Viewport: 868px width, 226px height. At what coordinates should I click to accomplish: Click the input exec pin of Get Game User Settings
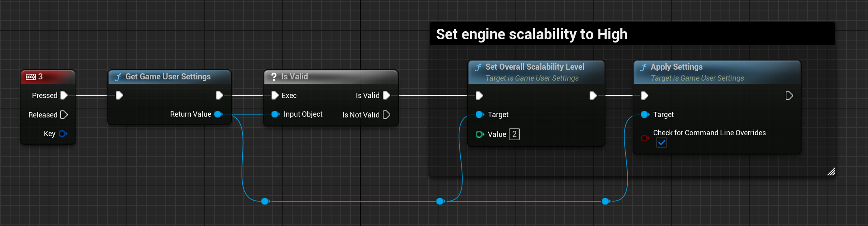click(x=120, y=95)
